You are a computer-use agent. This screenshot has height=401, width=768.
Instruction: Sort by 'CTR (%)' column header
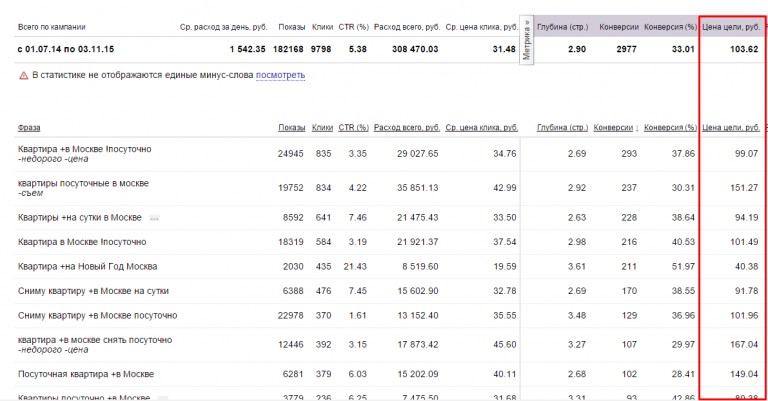tap(355, 128)
